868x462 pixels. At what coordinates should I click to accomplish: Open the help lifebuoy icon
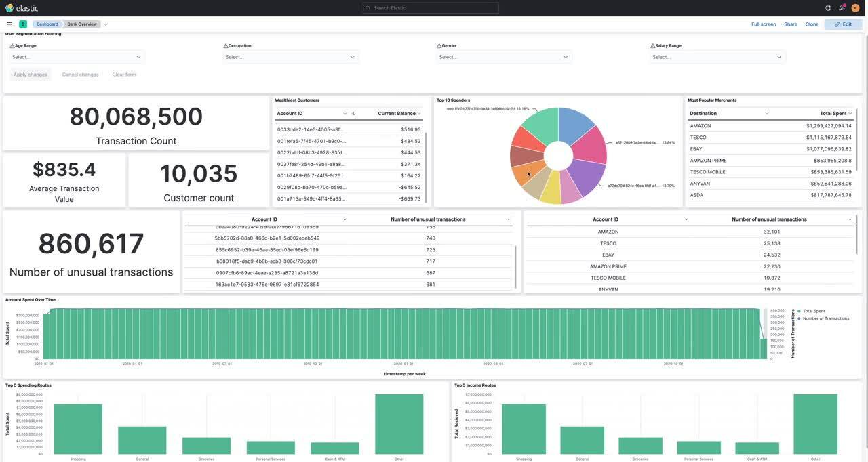pos(828,8)
